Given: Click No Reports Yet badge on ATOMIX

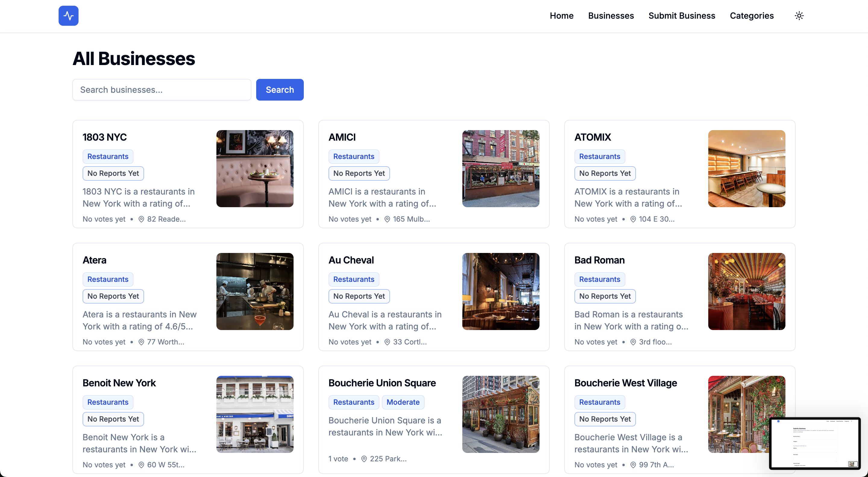Looking at the screenshot, I should (605, 173).
